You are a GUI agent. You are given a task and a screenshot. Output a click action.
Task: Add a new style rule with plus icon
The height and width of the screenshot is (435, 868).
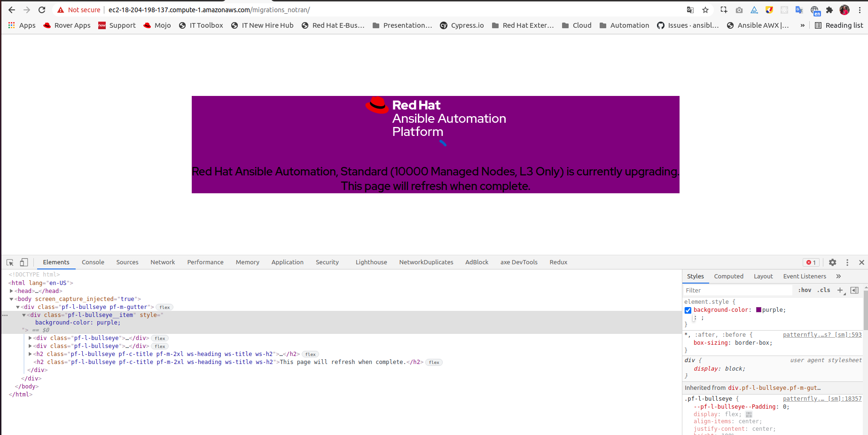(x=840, y=290)
